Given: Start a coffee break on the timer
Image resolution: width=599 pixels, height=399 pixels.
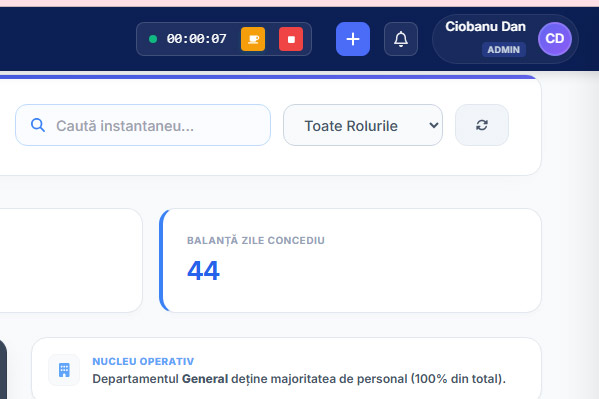Looking at the screenshot, I should (253, 39).
